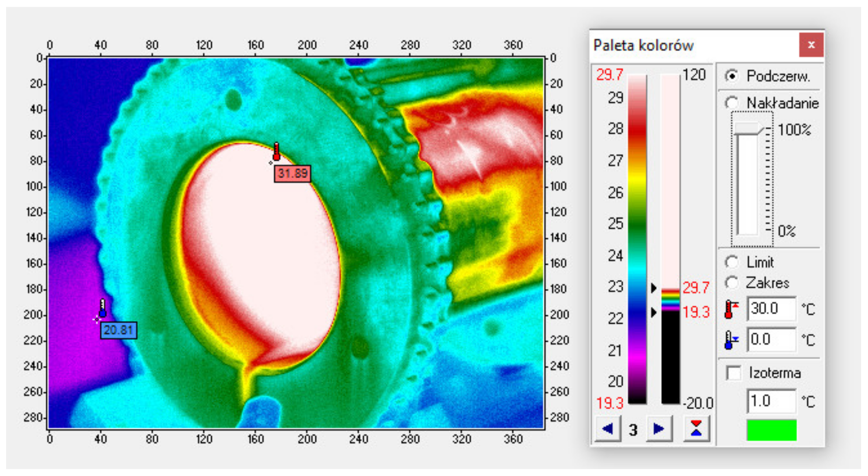
Task: Click the hot spot thermometer marker 31.89
Action: click(x=276, y=152)
